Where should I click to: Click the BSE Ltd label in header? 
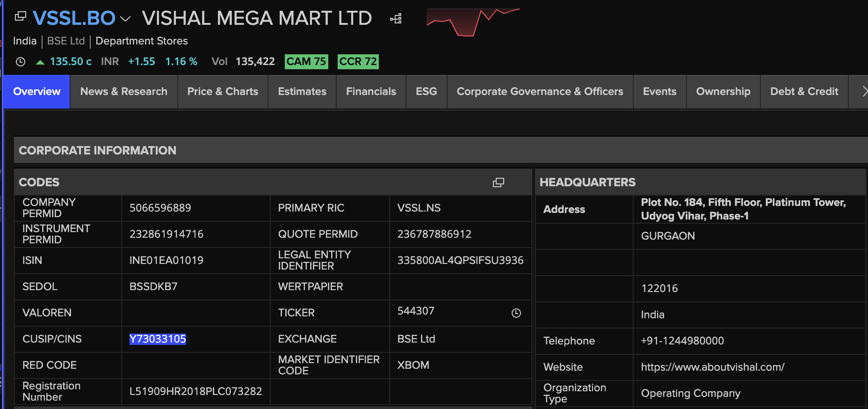(x=66, y=41)
